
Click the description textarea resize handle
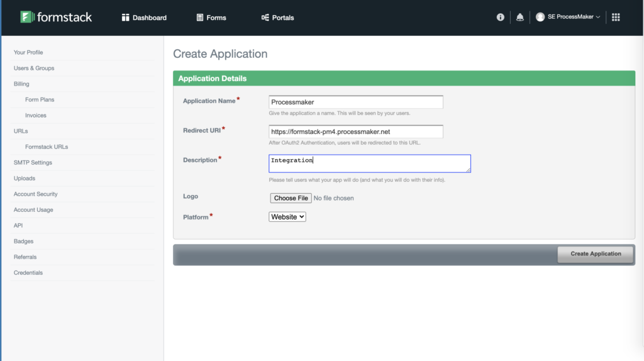[468, 170]
